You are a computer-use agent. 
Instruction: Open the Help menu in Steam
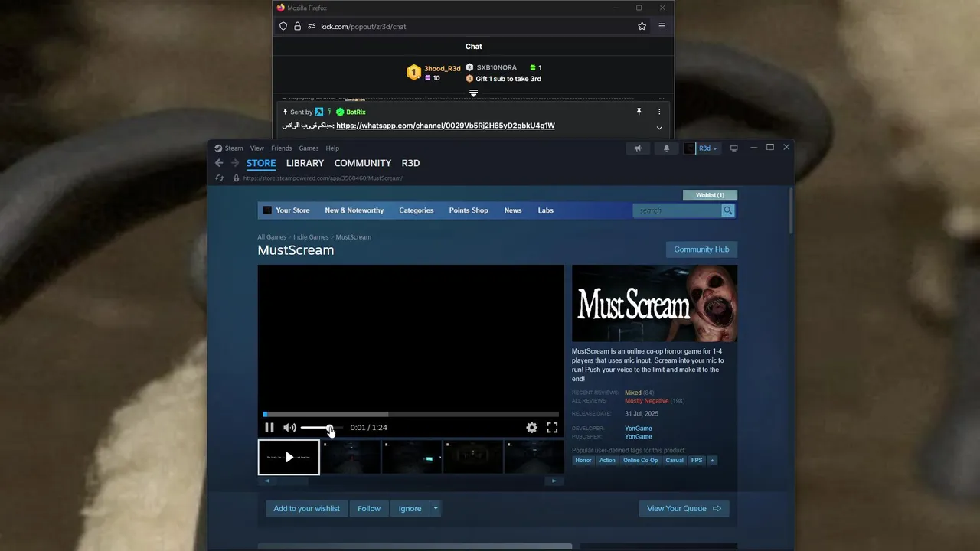[332, 148]
